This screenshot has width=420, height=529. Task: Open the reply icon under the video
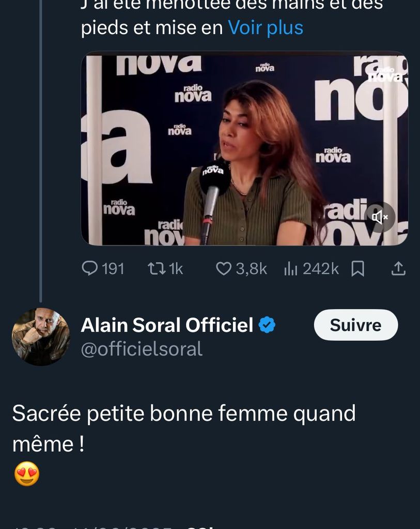90,269
